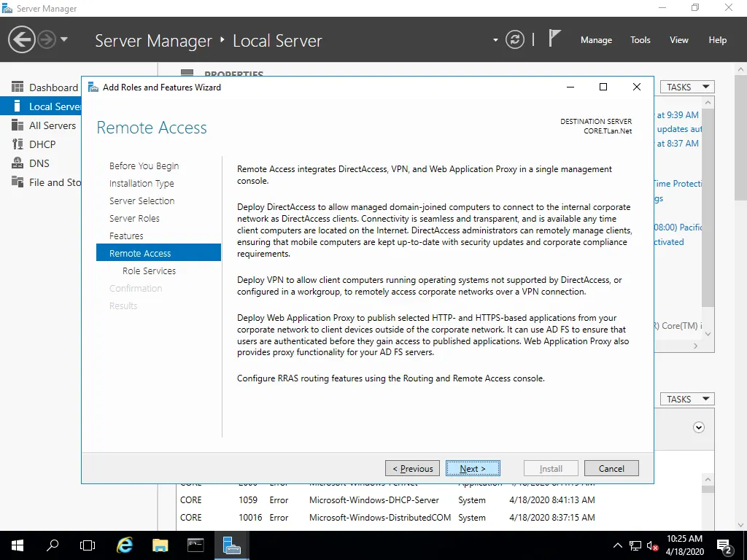Screen dimensions: 747x560
Task: Click the Cancel button
Action: [x=611, y=469]
